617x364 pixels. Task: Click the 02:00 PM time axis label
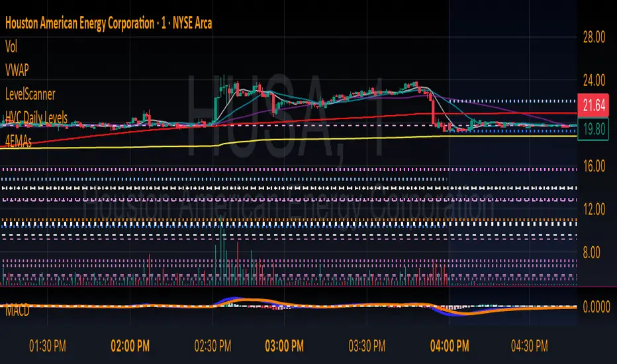[130, 346]
